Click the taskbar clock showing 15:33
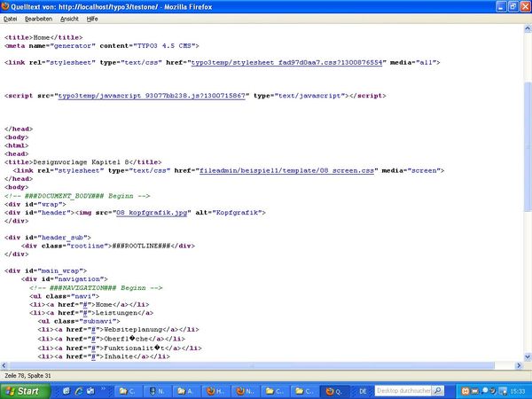The height and width of the screenshot is (399, 532). pos(518,391)
